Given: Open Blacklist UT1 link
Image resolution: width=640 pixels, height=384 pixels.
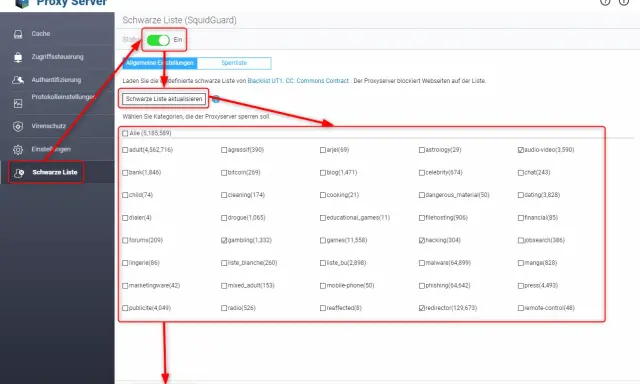Looking at the screenshot, I should [x=265, y=81].
